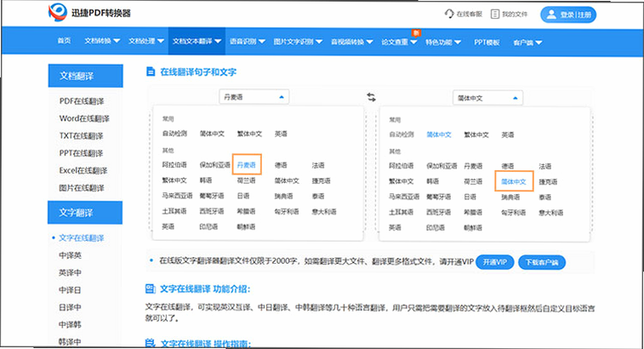This screenshot has height=349, width=644.
Task: Open target language dropdown showing 简体中文
Action: click(x=487, y=98)
